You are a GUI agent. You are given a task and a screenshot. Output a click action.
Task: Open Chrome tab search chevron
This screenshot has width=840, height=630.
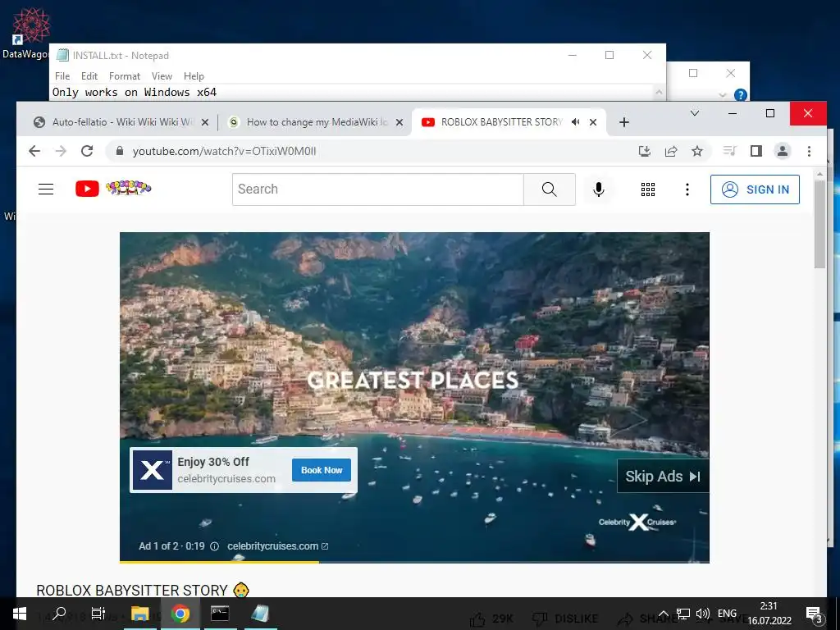pos(695,113)
